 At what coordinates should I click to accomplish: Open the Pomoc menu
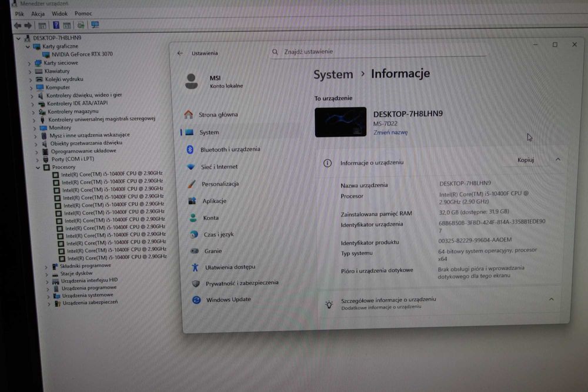83,14
